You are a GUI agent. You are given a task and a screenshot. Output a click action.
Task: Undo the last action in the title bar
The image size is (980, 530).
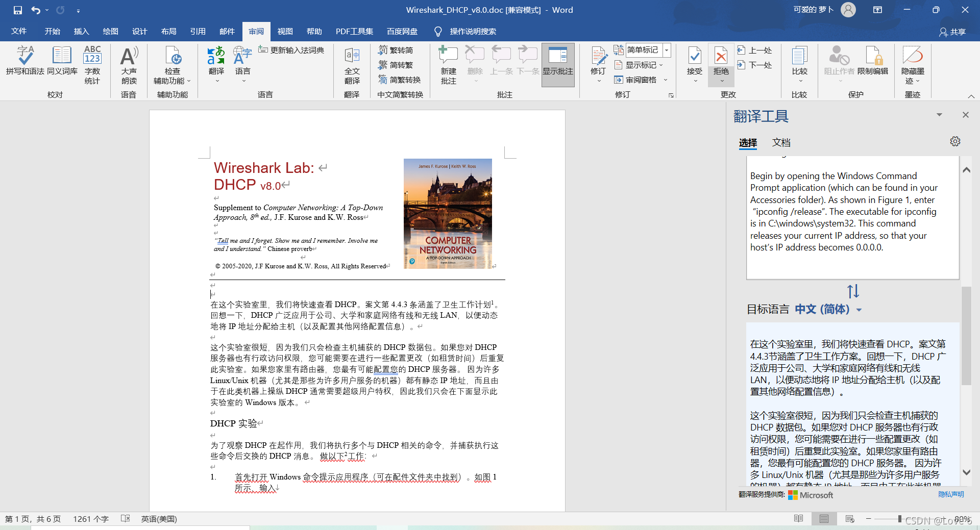[36, 10]
